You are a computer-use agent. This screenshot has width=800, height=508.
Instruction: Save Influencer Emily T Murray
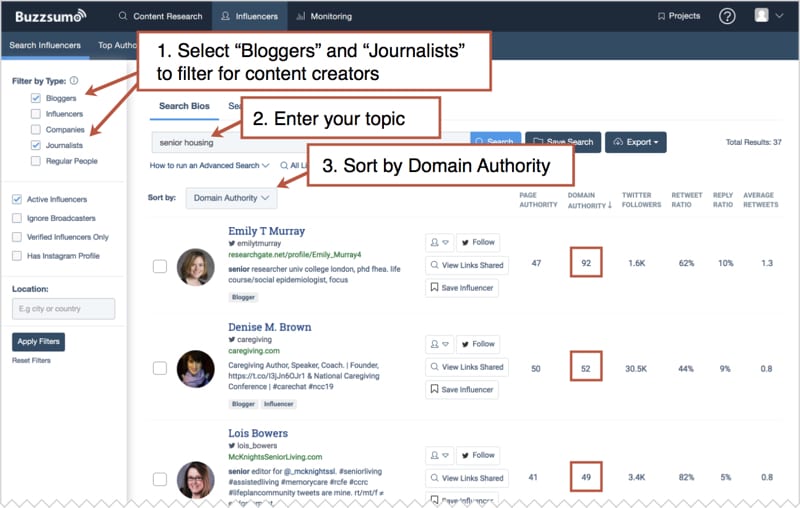[x=462, y=288]
